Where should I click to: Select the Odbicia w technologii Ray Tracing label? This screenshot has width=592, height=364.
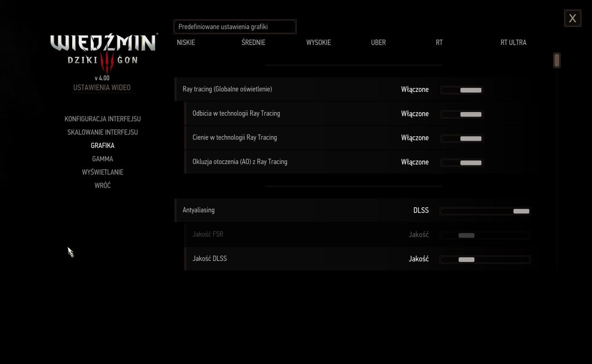pyautogui.click(x=236, y=113)
